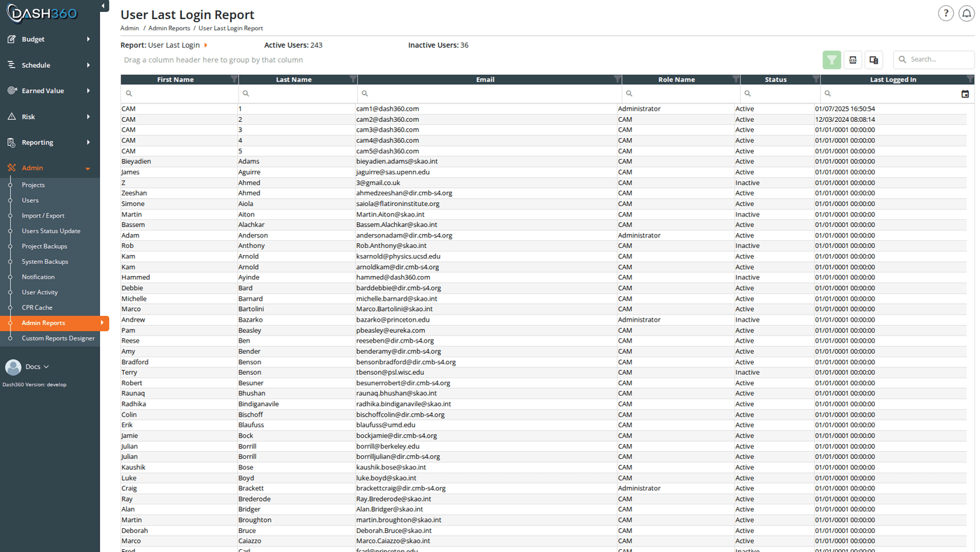Go to Admin Reports breadcrumb link

169,28
